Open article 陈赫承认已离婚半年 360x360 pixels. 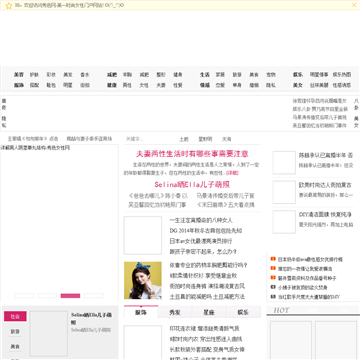click(x=326, y=155)
